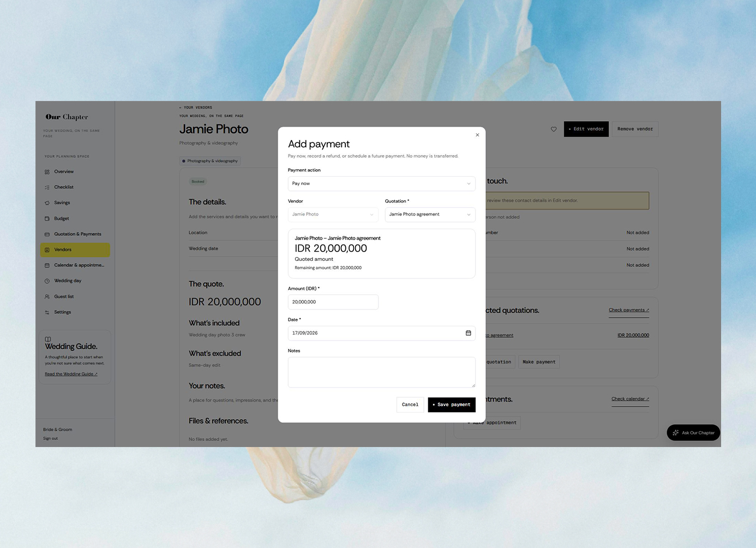The image size is (756, 548).
Task: Click the Edit vendor button
Action: [586, 129]
